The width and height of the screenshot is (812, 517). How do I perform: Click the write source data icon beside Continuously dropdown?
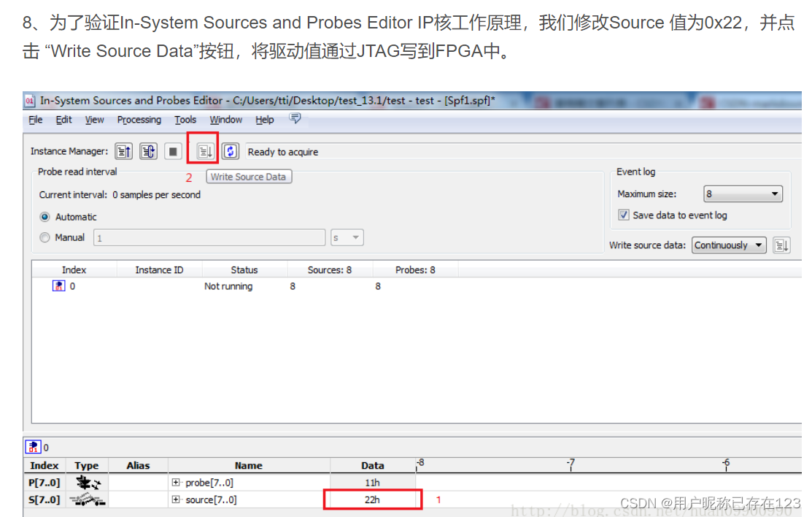coord(781,245)
